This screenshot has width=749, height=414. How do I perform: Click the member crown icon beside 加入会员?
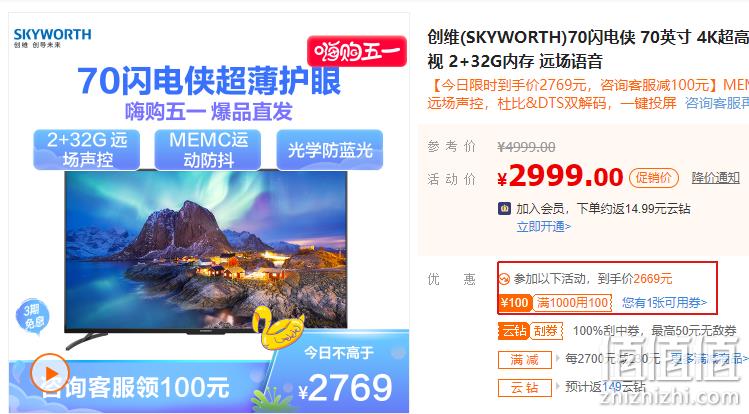coord(504,209)
